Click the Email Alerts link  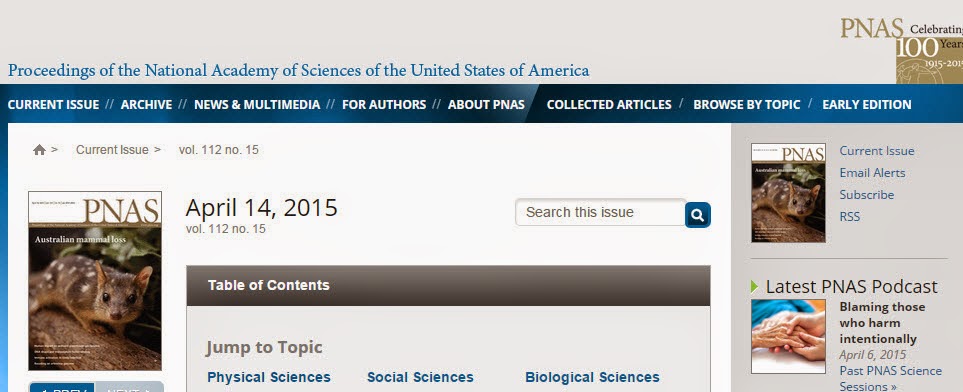tap(872, 173)
